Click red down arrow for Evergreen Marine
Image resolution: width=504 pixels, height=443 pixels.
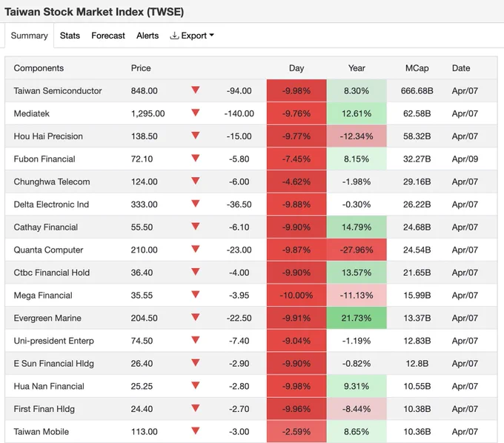[x=196, y=317]
